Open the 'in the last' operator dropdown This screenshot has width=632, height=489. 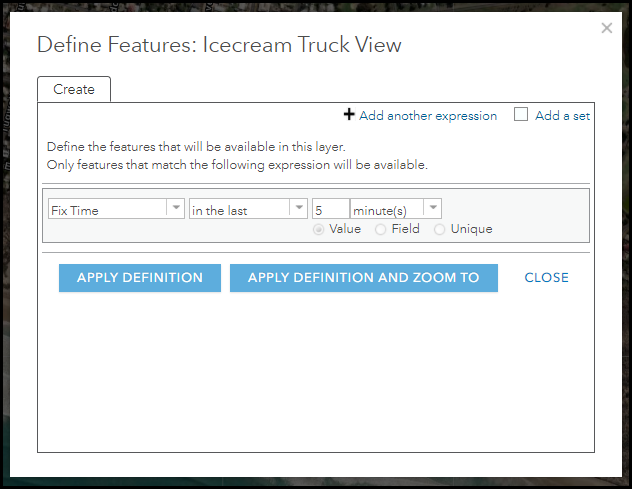click(239, 210)
